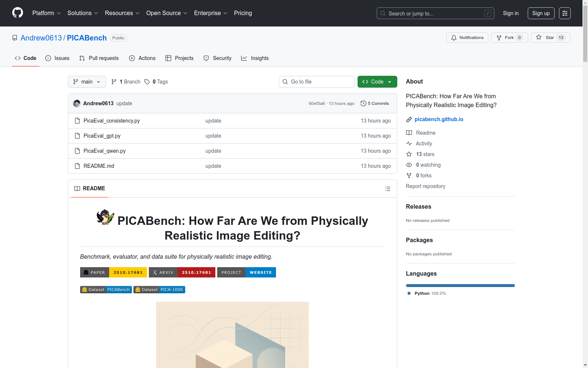Viewport: 588px width, 368px height.
Task: Open the Releases section heading
Action: click(419, 207)
